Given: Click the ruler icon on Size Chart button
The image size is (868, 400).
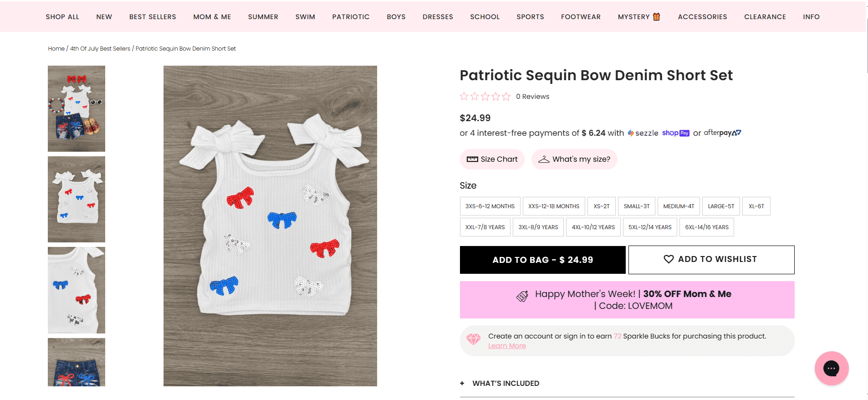Looking at the screenshot, I should 473,159.
